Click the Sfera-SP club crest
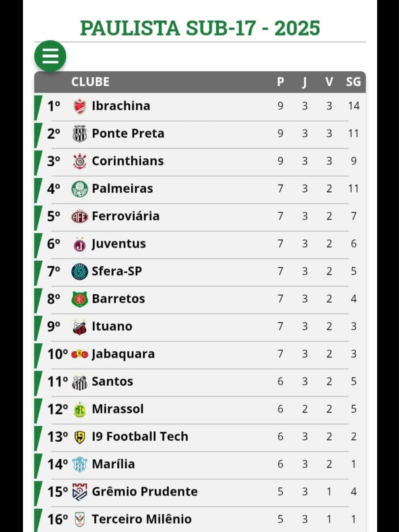Screen dimensions: 399x532 tap(80, 272)
